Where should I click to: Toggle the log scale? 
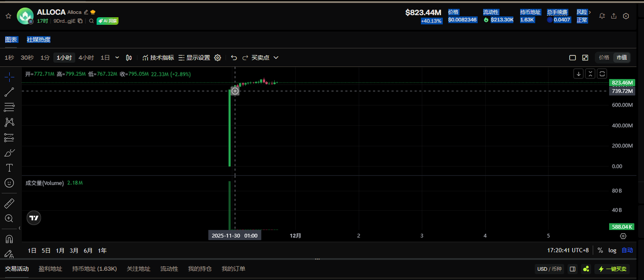pos(612,250)
